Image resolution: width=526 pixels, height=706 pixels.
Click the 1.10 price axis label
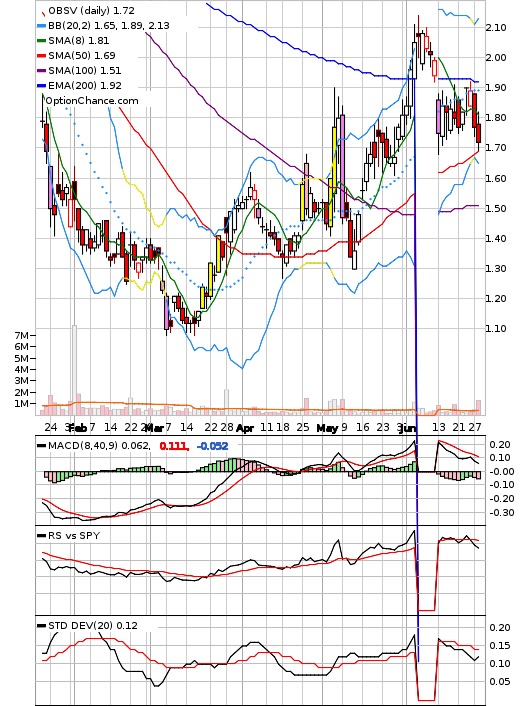coord(496,328)
